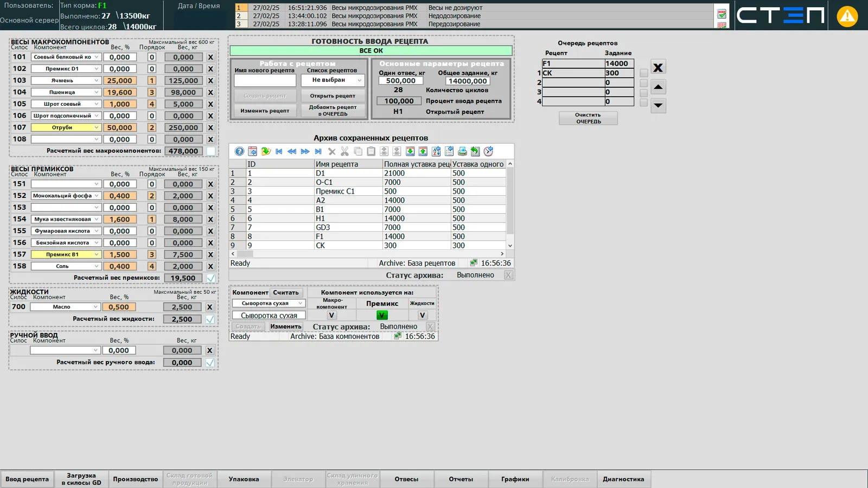Click the yellow warning triangle icon
The image size is (868, 488).
(x=847, y=16)
